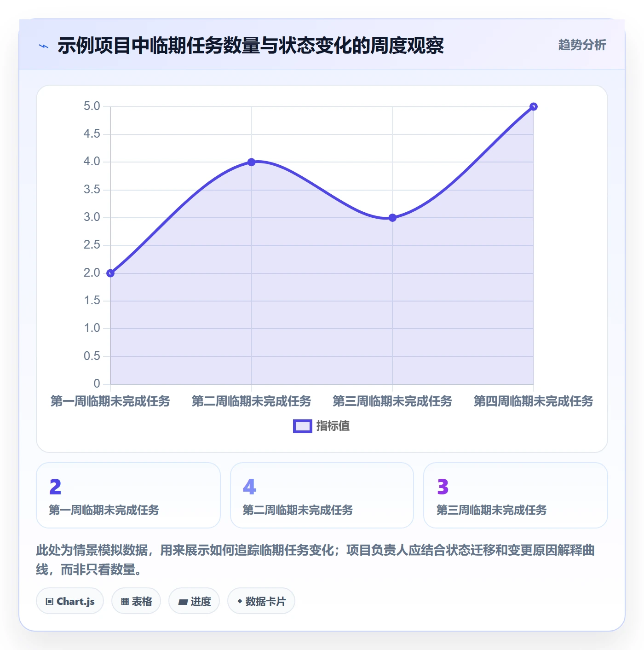Viewport: 644px width, 650px height.
Task: Select the third-week data point at 3.0
Action: (392, 218)
